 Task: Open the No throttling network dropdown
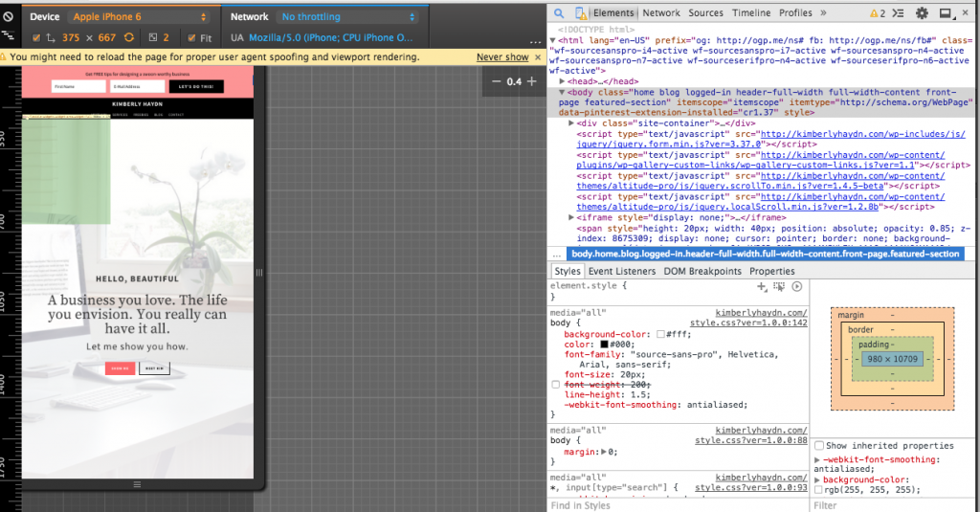[346, 17]
